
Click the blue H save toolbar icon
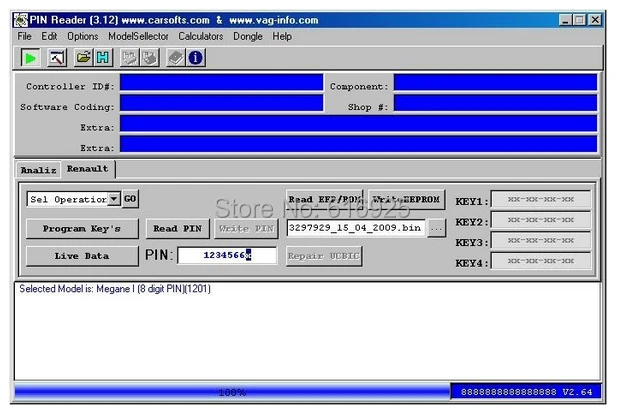coord(103,58)
